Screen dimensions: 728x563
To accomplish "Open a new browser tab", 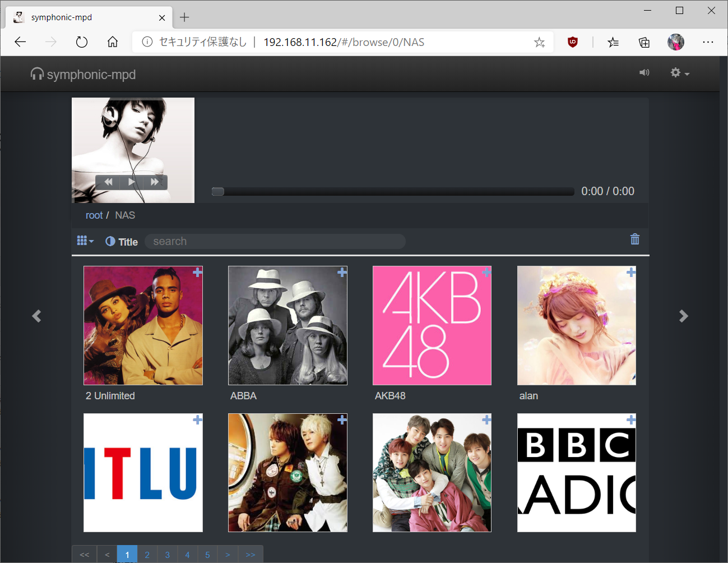I will point(184,17).
